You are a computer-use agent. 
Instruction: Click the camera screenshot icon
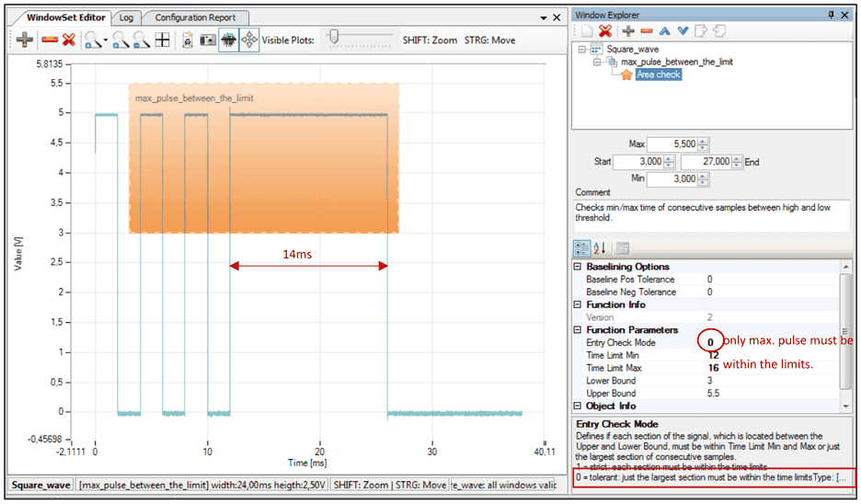(x=208, y=40)
